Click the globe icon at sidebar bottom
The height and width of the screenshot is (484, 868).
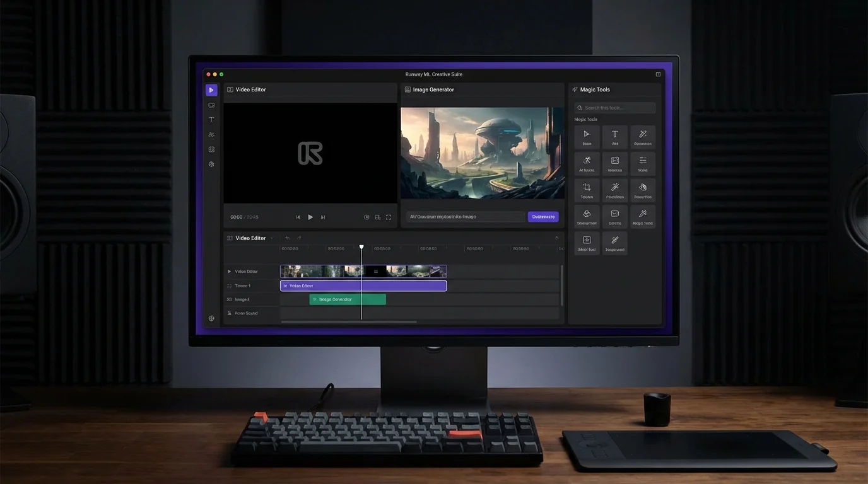[x=211, y=318]
